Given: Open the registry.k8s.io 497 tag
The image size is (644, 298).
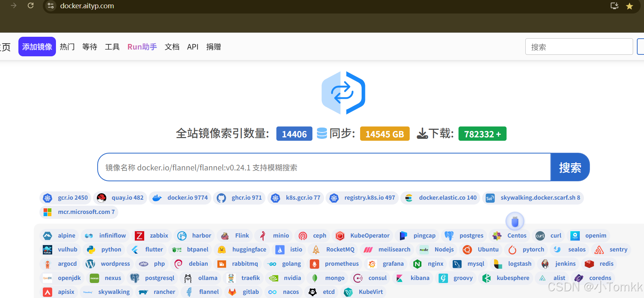Looking at the screenshot, I should click(362, 198).
